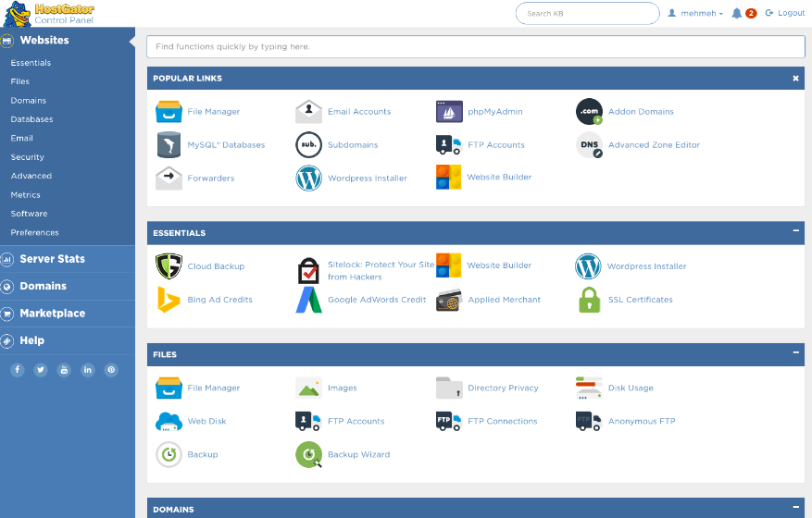This screenshot has width=812, height=518.
Task: Open the Web Disk cloud icon
Action: click(169, 421)
